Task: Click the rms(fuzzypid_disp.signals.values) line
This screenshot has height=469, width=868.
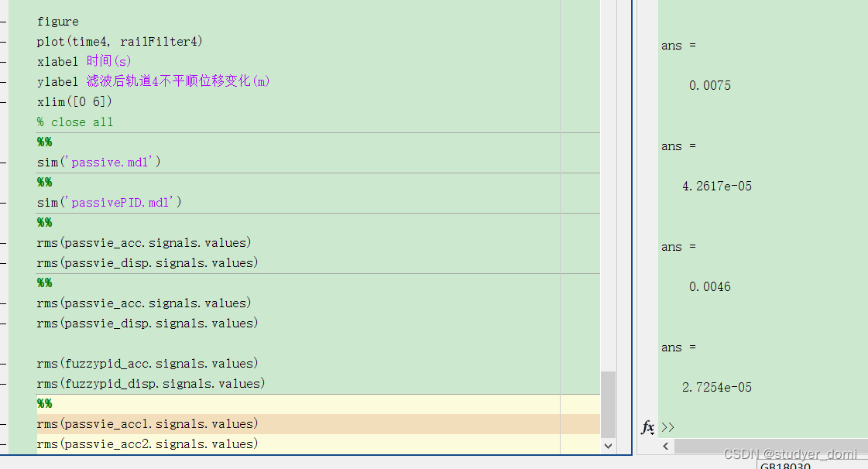Action: (x=150, y=383)
